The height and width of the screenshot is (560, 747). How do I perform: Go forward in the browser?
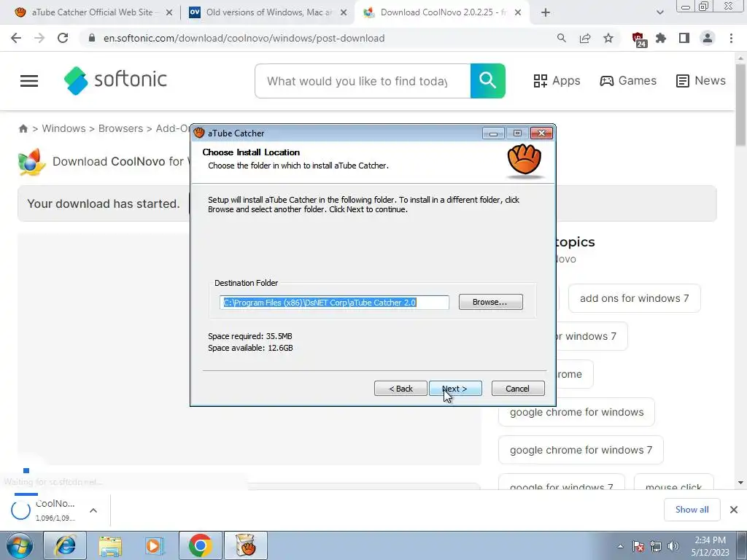[x=39, y=38]
